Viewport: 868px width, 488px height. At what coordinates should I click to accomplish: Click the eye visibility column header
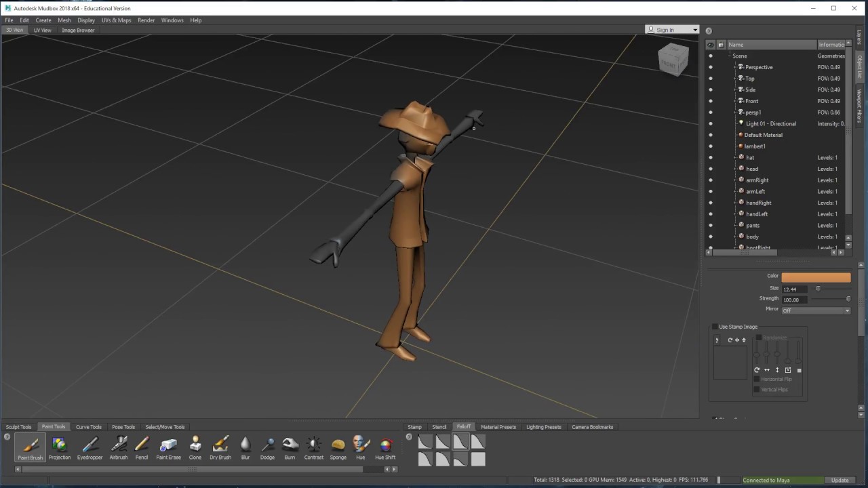point(710,45)
